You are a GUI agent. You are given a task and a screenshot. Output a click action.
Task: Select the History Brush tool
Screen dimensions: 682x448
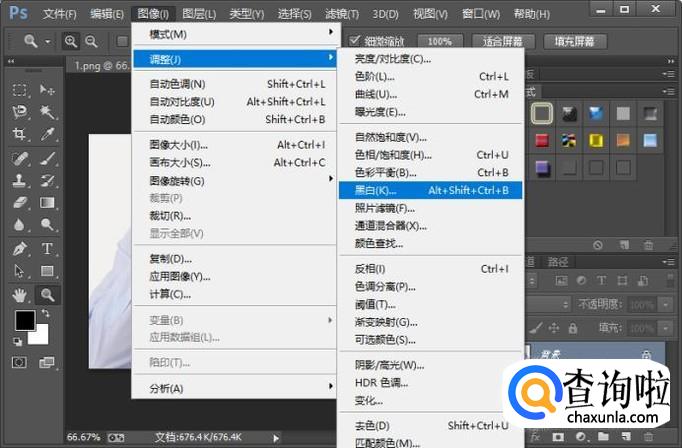point(47,180)
